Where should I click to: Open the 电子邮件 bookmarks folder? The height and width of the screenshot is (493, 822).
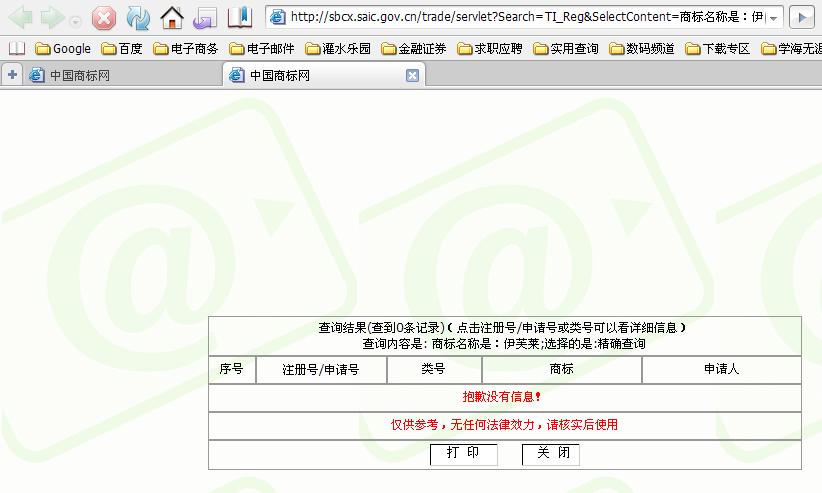point(262,49)
